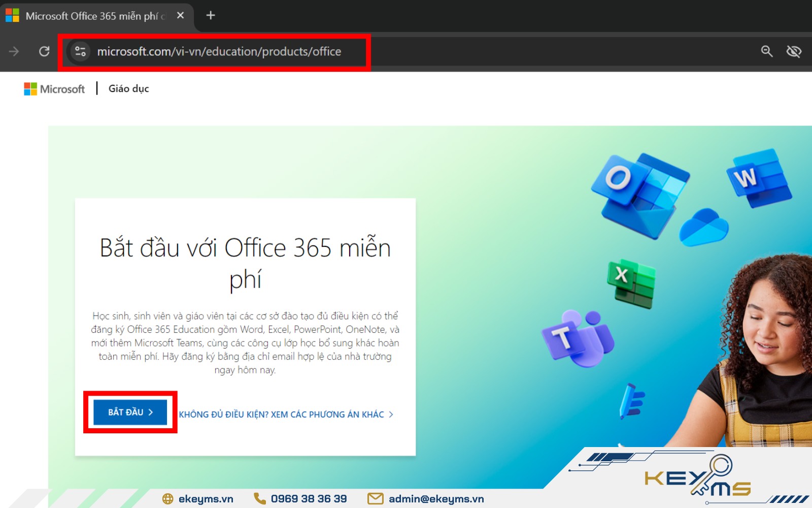Click the crossed-out eye icon in toolbar
This screenshot has width=812, height=508.
coord(794,51)
